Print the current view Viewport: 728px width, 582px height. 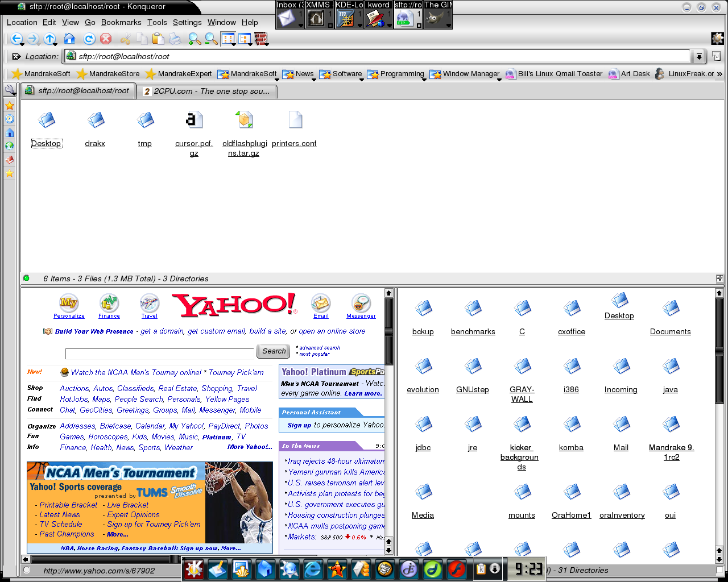tap(175, 39)
